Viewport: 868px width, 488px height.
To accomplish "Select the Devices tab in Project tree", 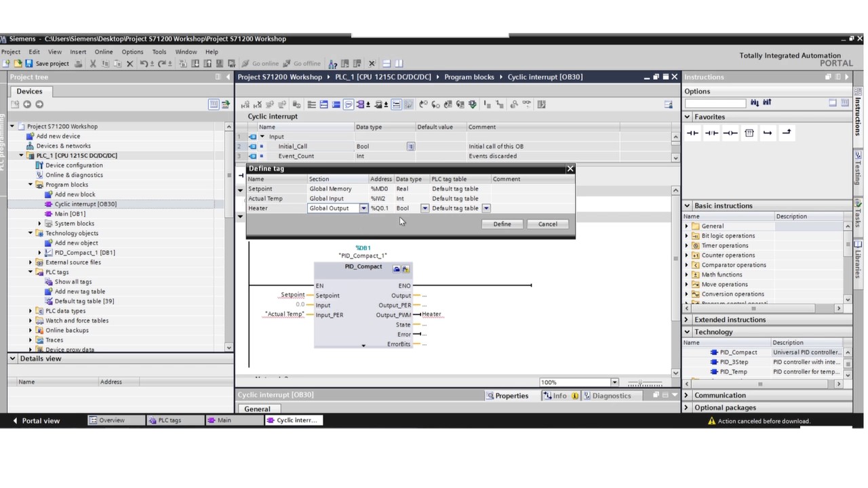I will click(x=29, y=91).
